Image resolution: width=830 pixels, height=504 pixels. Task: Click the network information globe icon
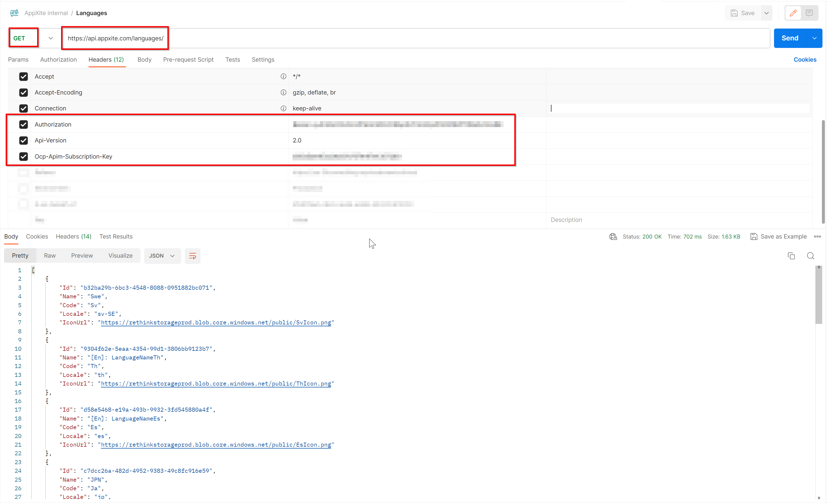[x=613, y=236]
